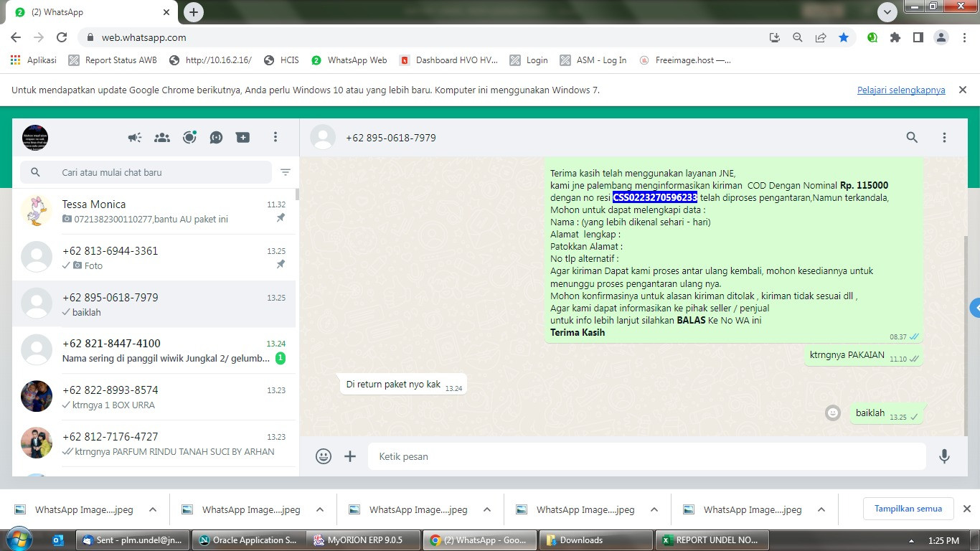
Task: Open the conversation three-dot menu
Action: click(944, 138)
